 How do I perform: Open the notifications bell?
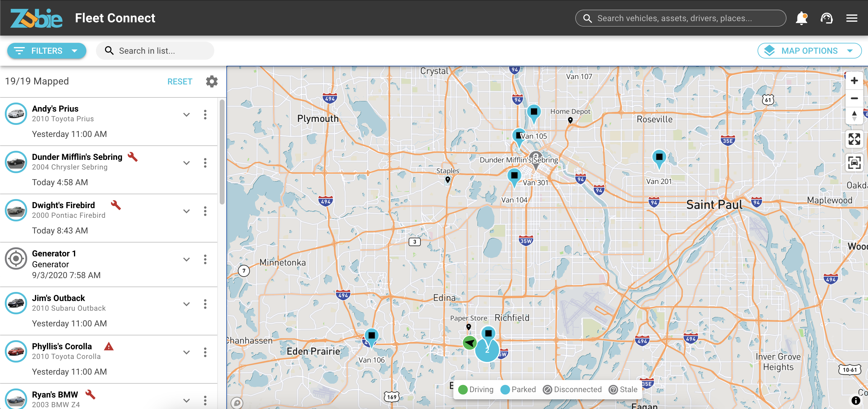click(802, 18)
